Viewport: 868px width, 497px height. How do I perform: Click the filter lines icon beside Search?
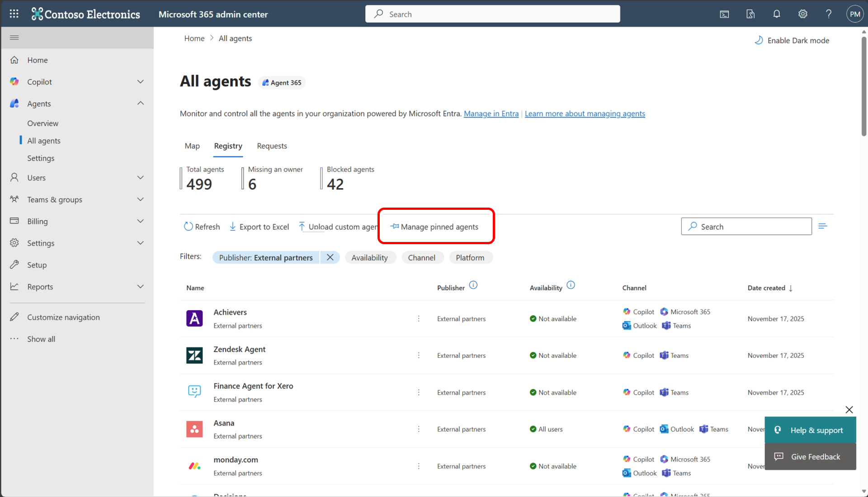pyautogui.click(x=822, y=226)
